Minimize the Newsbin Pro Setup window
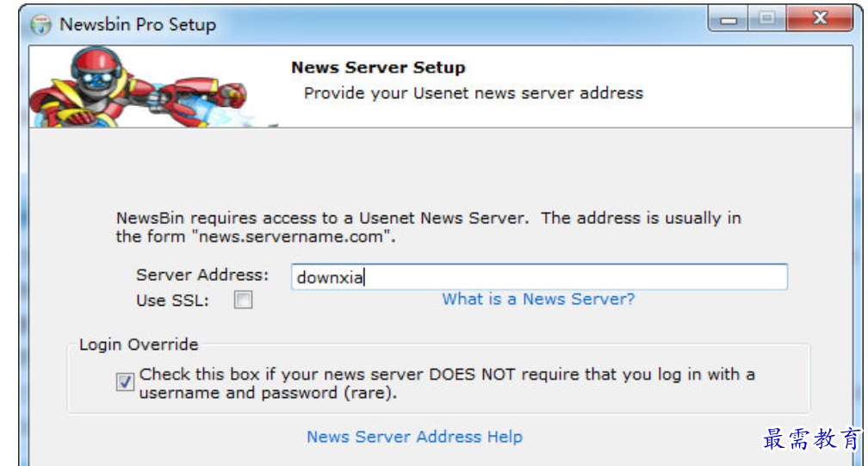Screen dimensions: 868x466 pyautogui.click(x=728, y=19)
